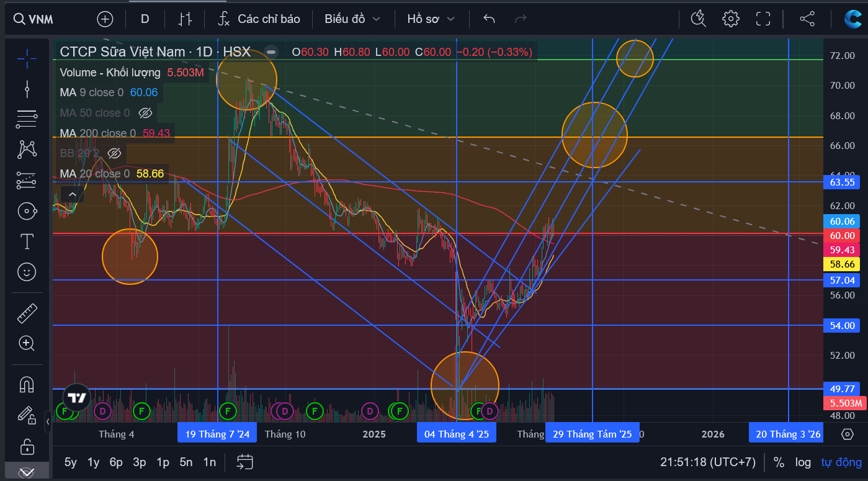Screen dimensions: 868x481
Task: Expand the Biểu đồ dropdown
Action: pos(352,19)
